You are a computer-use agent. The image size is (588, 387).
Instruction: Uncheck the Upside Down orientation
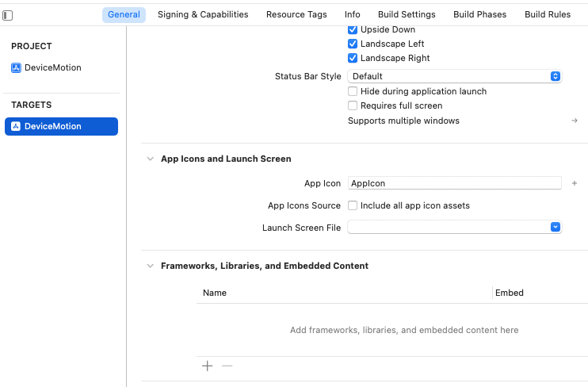(353, 30)
